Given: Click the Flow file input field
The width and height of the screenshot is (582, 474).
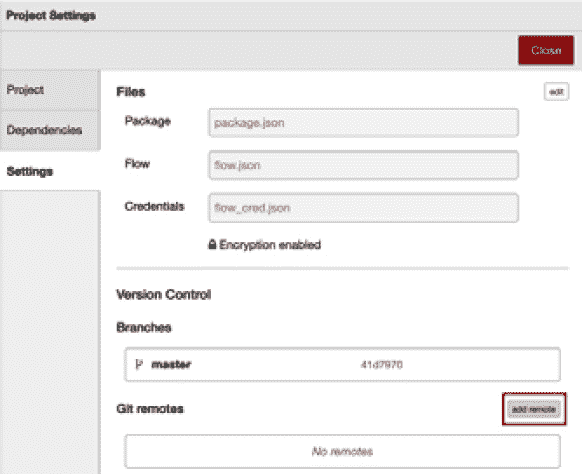Looking at the screenshot, I should (x=363, y=165).
